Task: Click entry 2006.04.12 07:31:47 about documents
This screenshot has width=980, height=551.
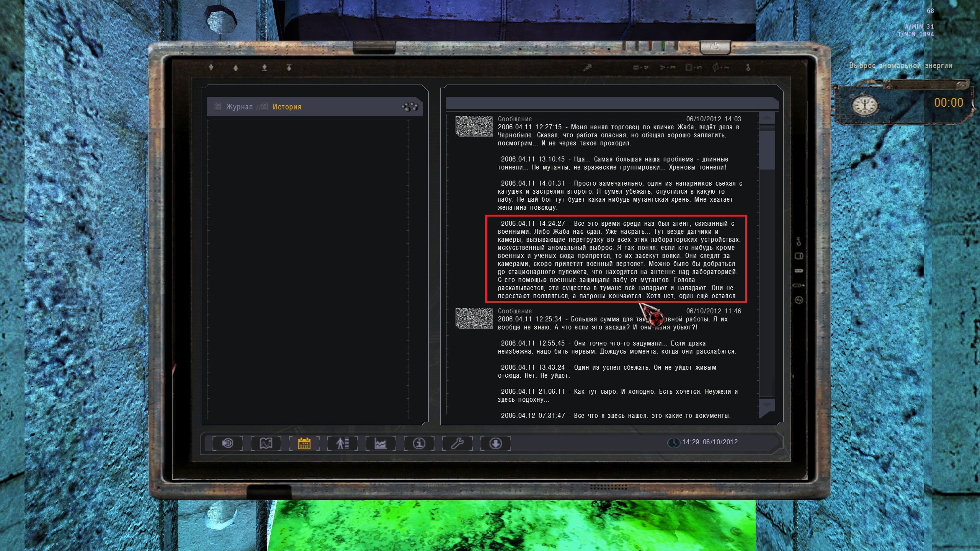Action: coord(616,416)
